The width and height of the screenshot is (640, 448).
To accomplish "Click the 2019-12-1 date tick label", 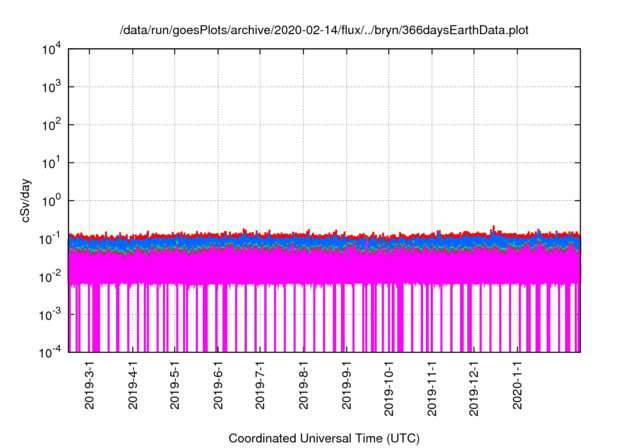I will (473, 388).
